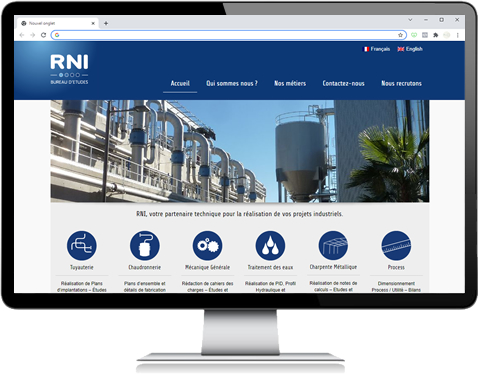Viewport: 478px width, 374px height.
Task: Click the Traitement des eaux droplets icon
Action: click(270, 246)
